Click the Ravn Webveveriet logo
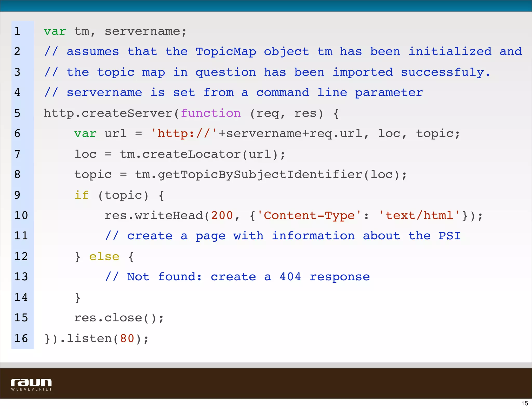Screen dimensions: 532x409 31,385
